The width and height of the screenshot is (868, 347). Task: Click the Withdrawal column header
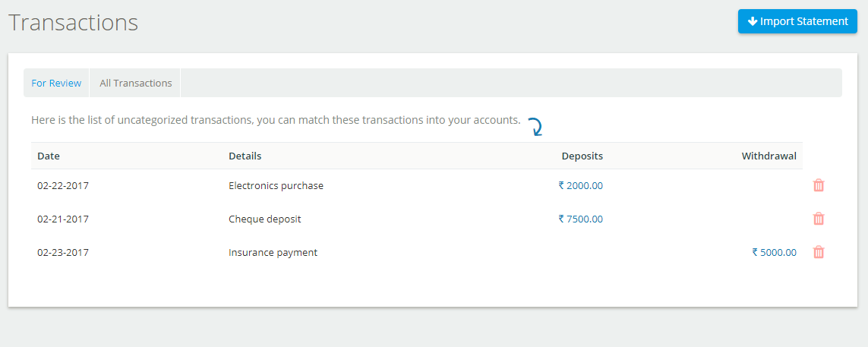click(x=769, y=156)
